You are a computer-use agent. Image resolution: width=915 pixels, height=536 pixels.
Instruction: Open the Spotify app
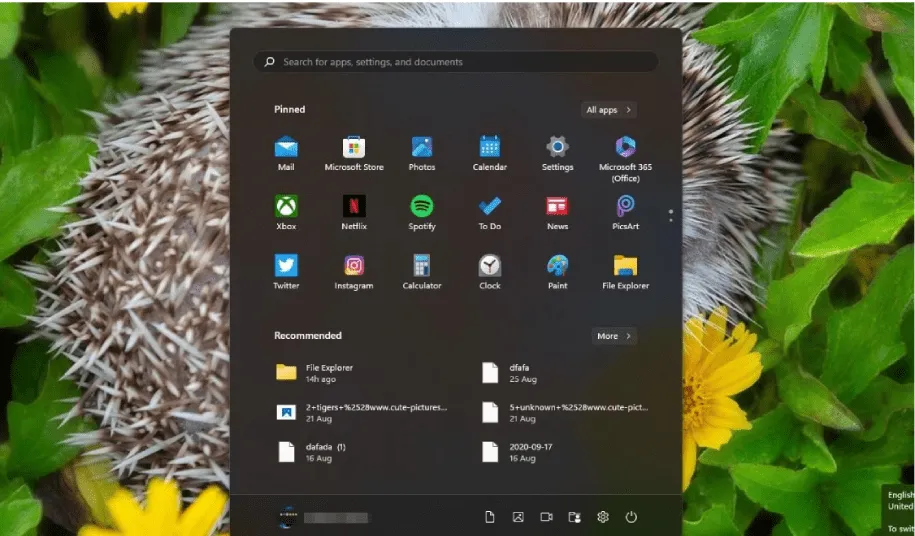(x=422, y=207)
